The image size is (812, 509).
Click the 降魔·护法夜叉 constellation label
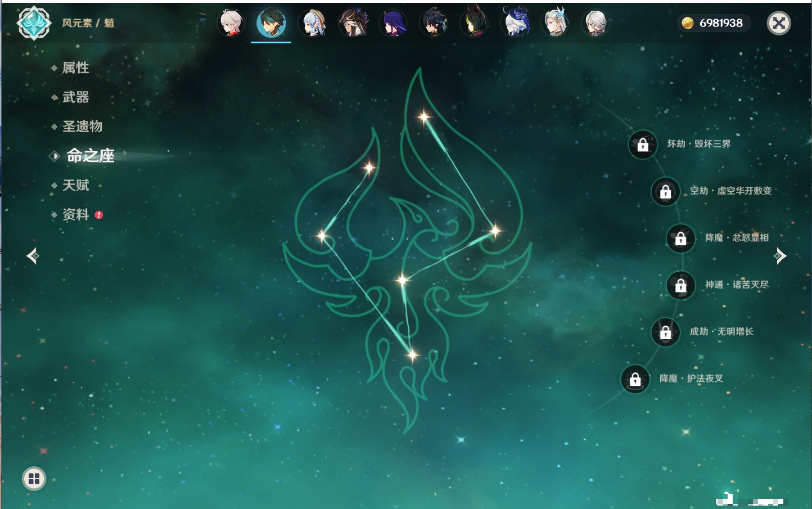pos(692,379)
